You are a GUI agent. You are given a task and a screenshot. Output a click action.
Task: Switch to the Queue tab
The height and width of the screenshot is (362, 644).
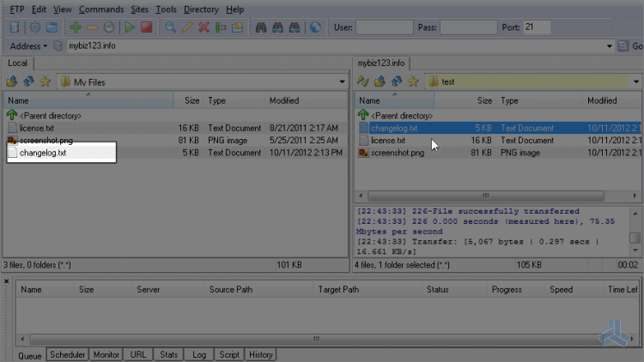coord(29,355)
